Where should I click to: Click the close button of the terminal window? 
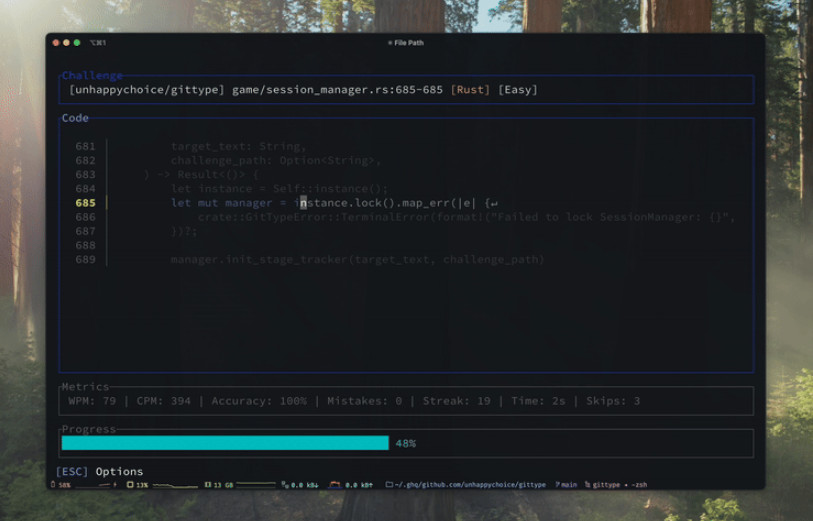click(56, 43)
